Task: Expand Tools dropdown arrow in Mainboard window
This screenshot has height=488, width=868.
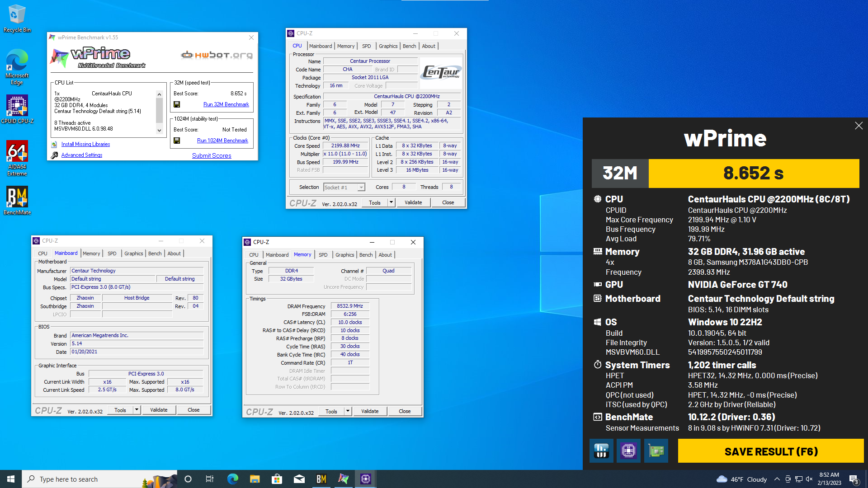Action: 137,410
